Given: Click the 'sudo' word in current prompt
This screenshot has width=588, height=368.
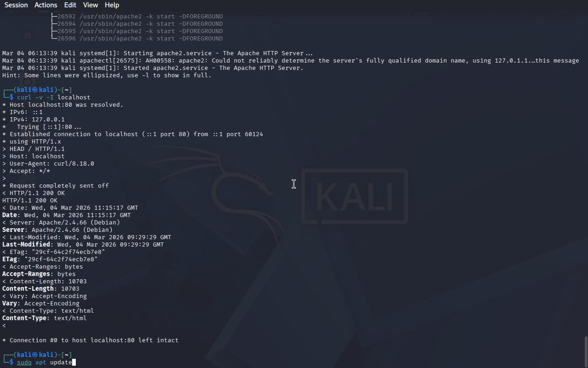Looking at the screenshot, I should pos(24,362).
